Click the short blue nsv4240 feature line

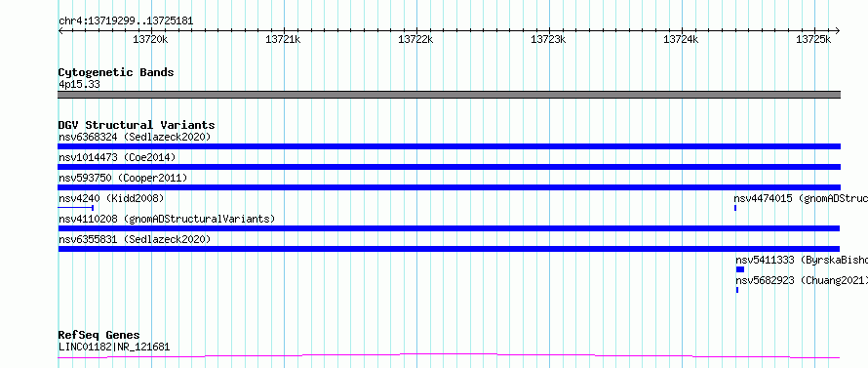(x=76, y=208)
